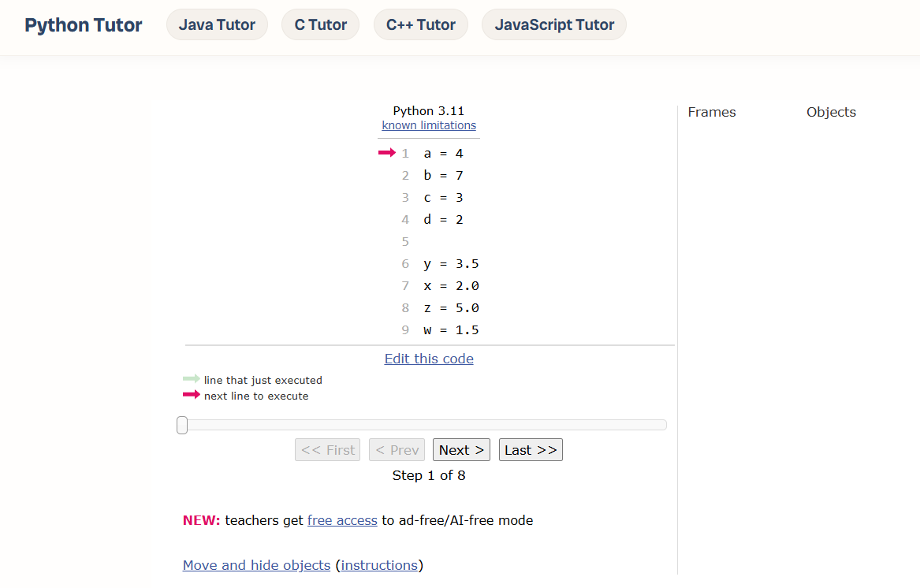The height and width of the screenshot is (588, 920).
Task: Open the JavaScript Tutor page
Action: pyautogui.click(x=553, y=25)
